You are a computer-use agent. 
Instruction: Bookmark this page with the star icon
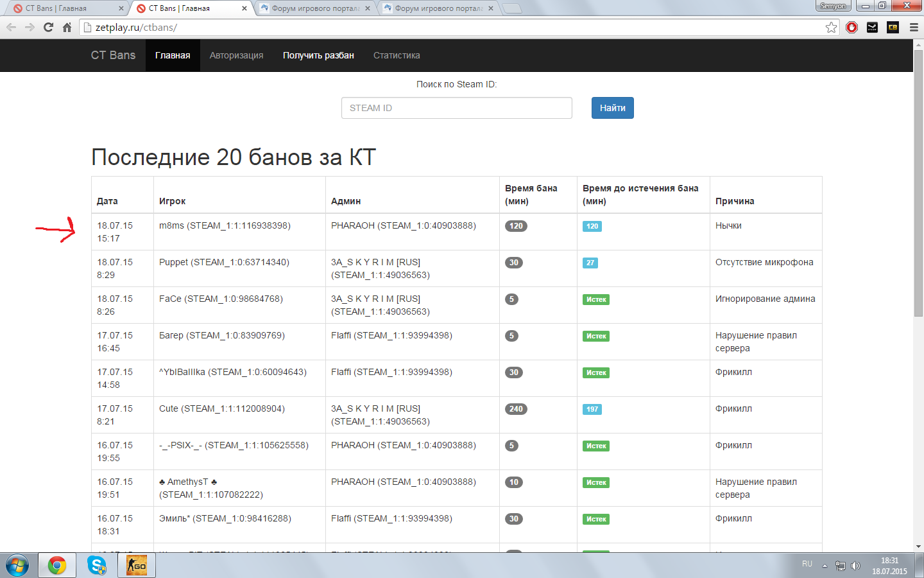click(831, 27)
